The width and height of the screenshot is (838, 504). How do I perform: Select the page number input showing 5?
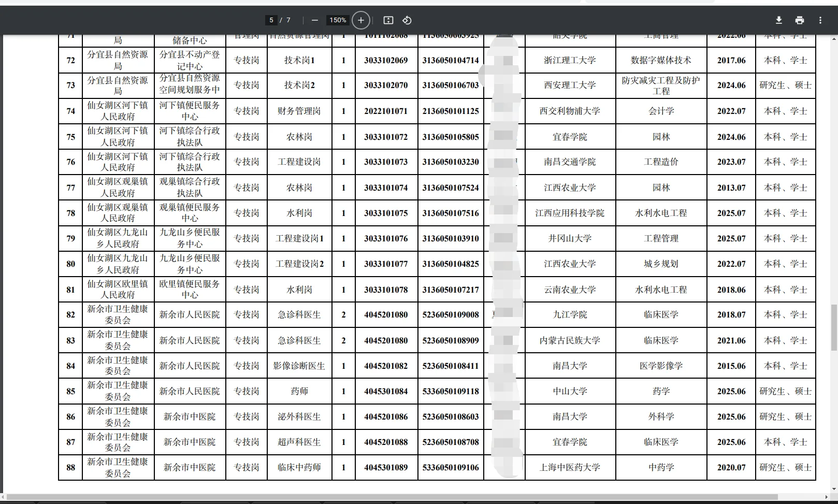click(271, 20)
